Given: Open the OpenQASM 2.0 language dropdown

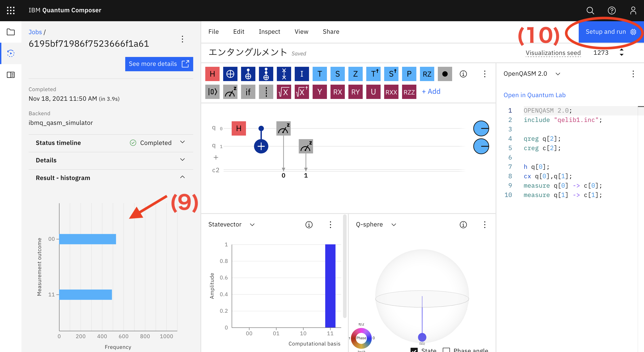Looking at the screenshot, I should [558, 74].
